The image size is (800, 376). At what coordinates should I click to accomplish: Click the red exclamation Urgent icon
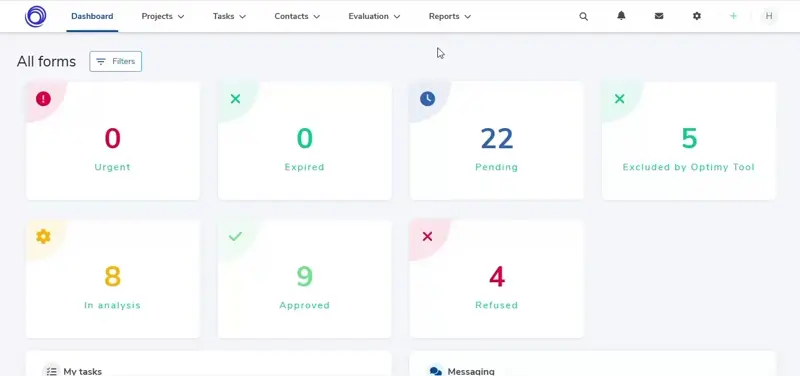pyautogui.click(x=43, y=98)
